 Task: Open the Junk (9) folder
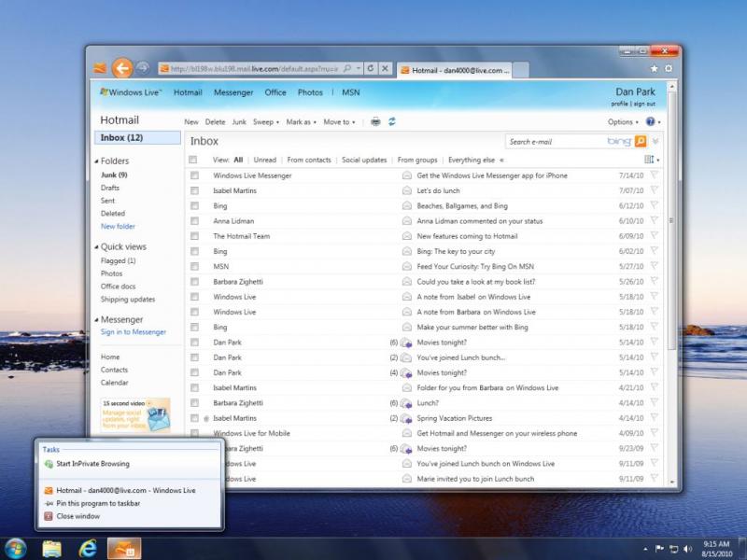114,175
